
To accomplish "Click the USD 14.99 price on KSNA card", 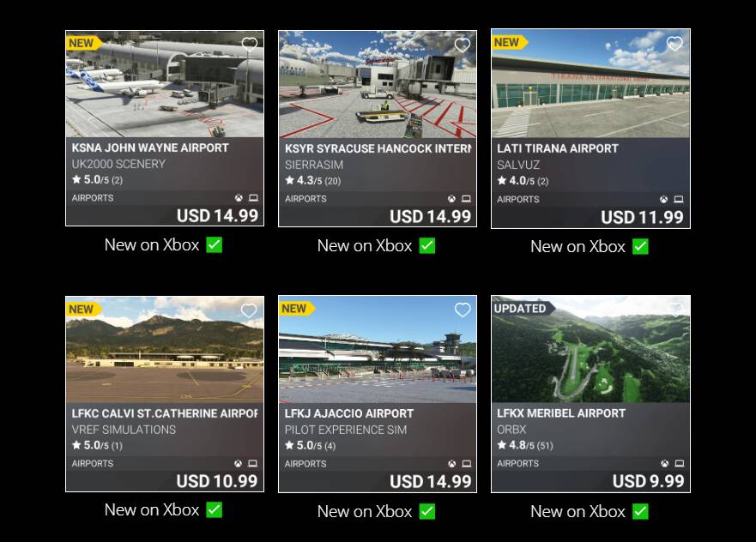I will (217, 216).
